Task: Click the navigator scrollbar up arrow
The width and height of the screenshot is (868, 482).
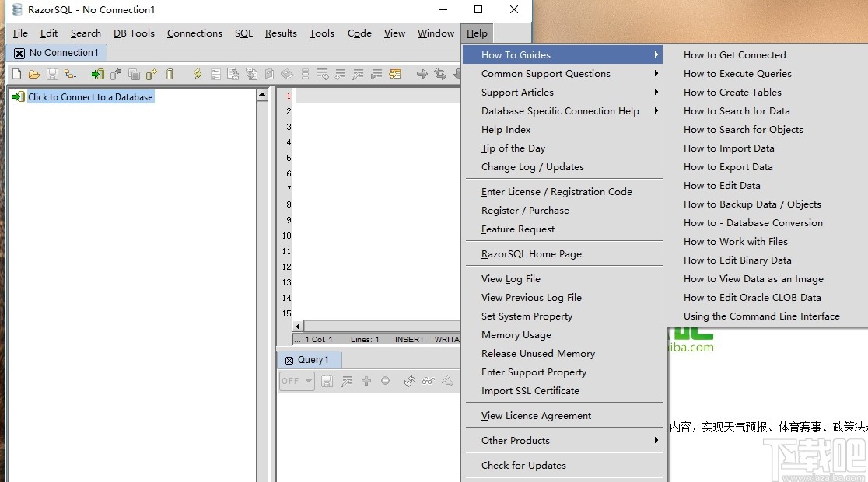Action: click(262, 95)
